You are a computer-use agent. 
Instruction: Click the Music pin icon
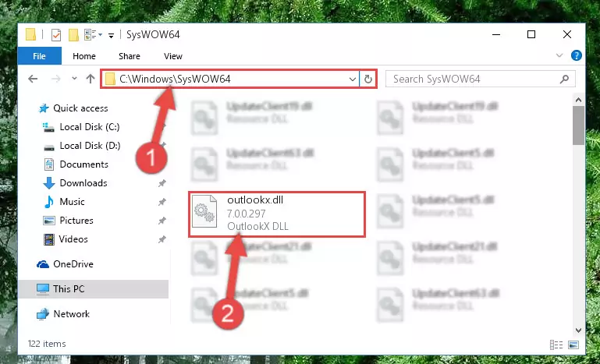click(162, 202)
